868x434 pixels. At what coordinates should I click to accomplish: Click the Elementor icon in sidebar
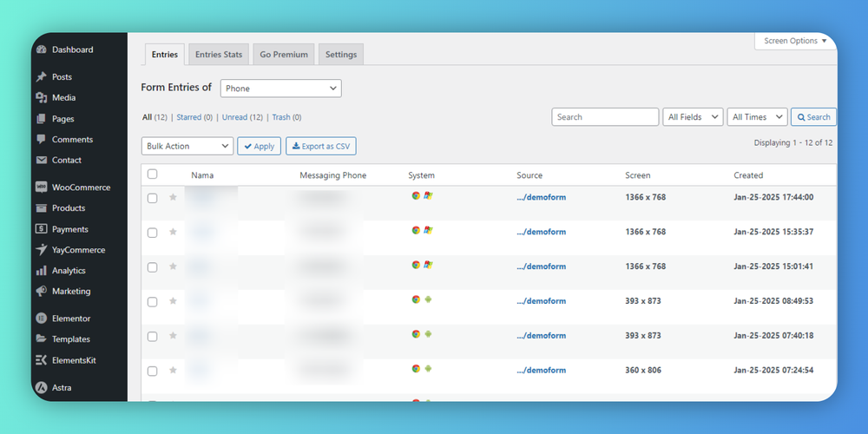41,319
